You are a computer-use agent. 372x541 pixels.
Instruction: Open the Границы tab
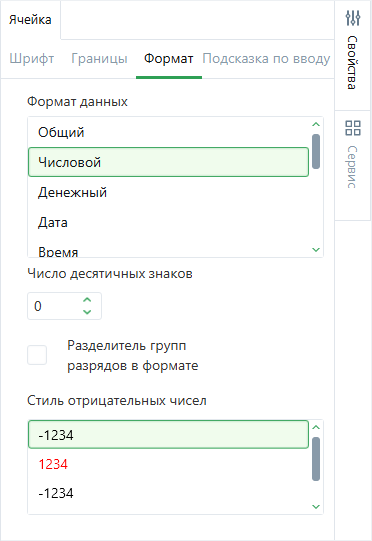tap(99, 58)
